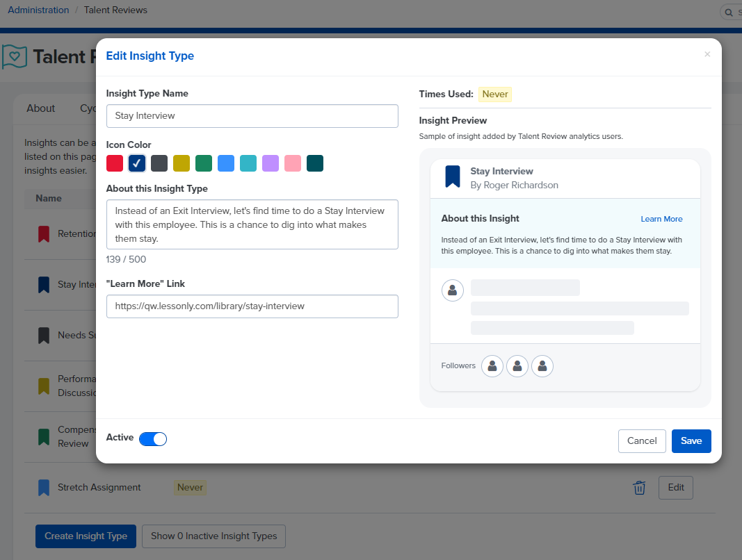Image resolution: width=742 pixels, height=560 pixels.
Task: Click the Stay Interview bookmark icon in preview
Action: [x=453, y=176]
